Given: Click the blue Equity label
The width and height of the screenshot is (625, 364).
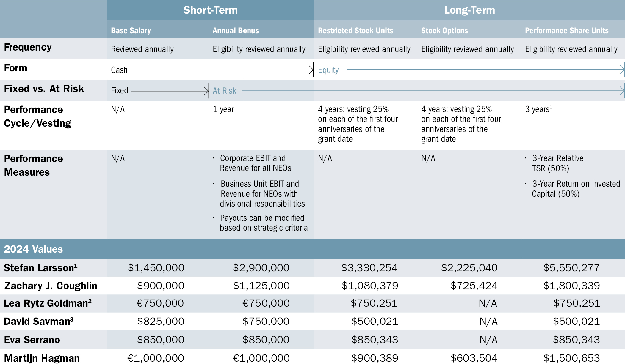Looking at the screenshot, I should pos(328,70).
